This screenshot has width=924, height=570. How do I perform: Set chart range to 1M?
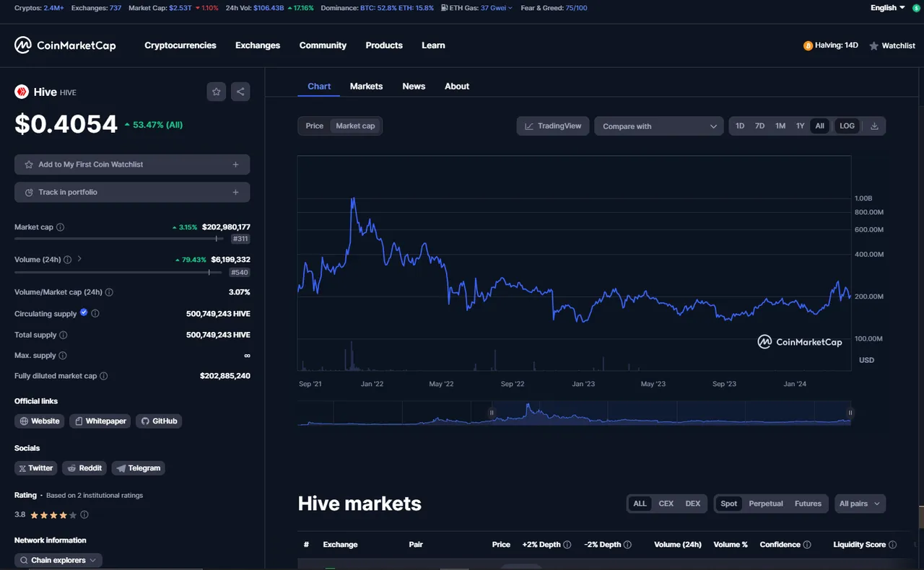780,126
